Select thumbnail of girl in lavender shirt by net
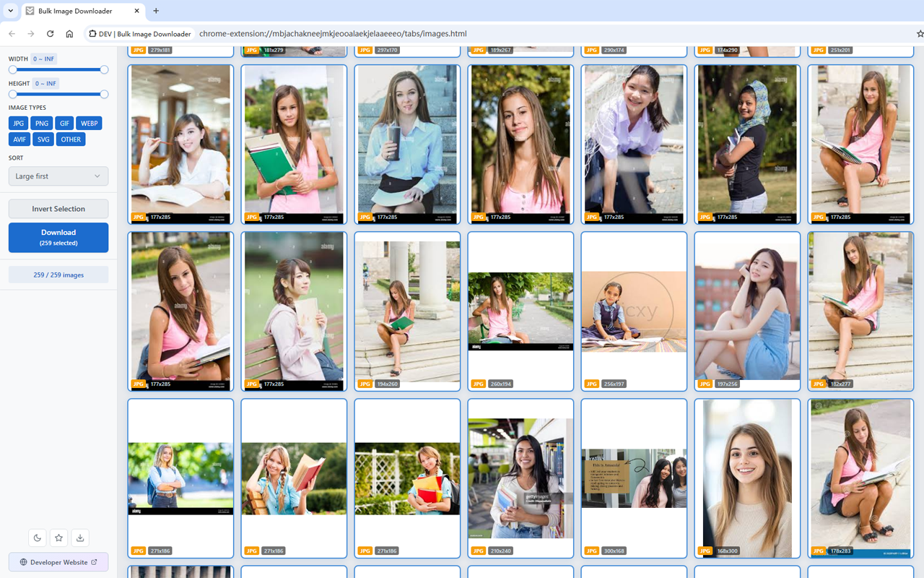 [634, 144]
